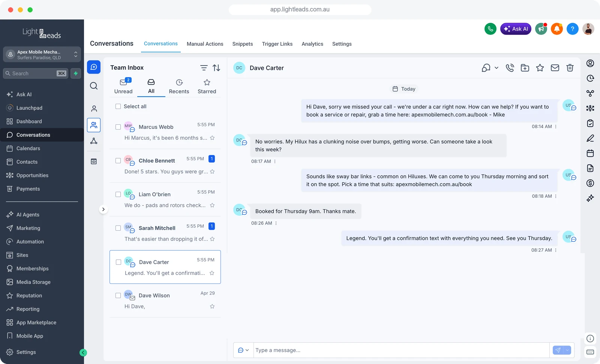The width and height of the screenshot is (600, 364).
Task: Open the blue help question icon
Action: [572, 29]
